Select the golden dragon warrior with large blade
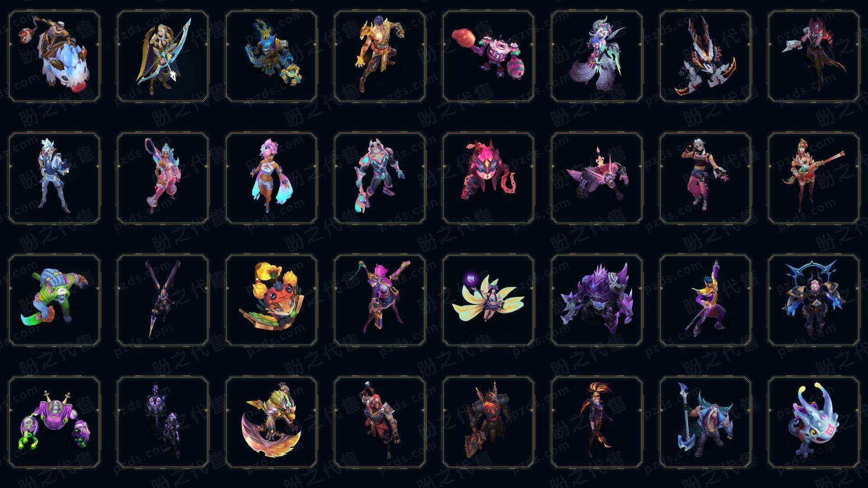This screenshot has height=488, width=868. pyautogui.click(x=271, y=422)
